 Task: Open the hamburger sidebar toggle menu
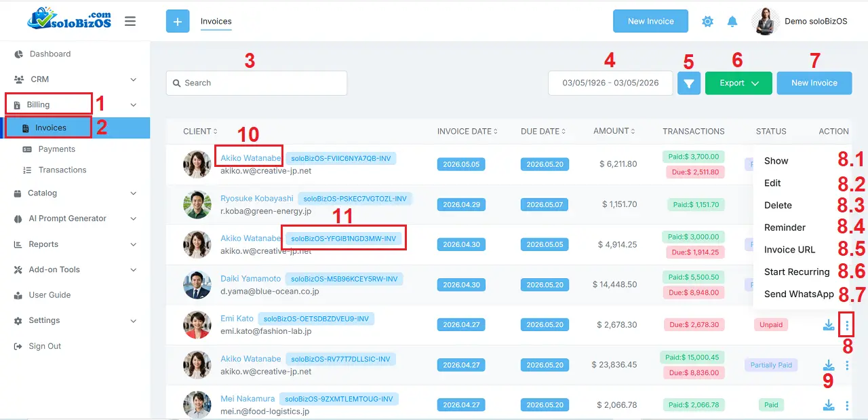(x=130, y=22)
